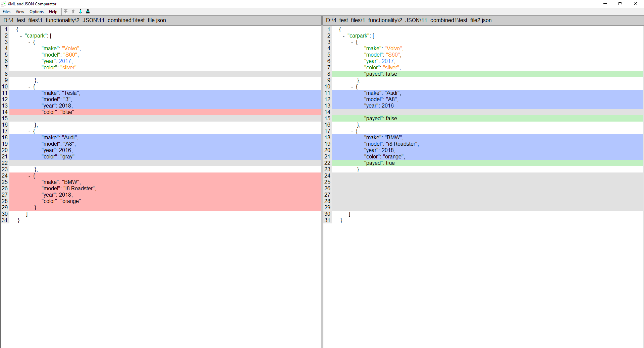Image resolution: width=644 pixels, height=348 pixels.
Task: Collapse right pane object at line 17
Action: pos(352,131)
